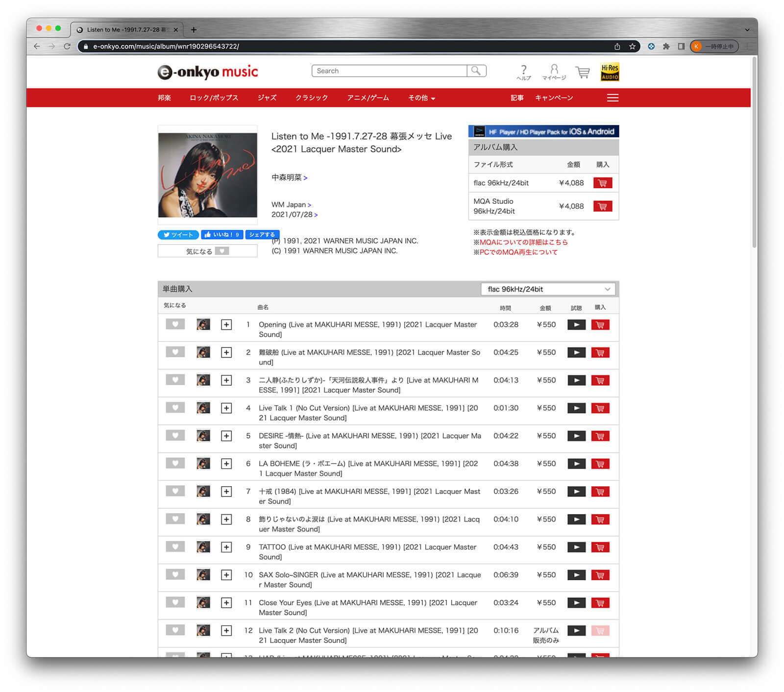
Task: Click the search magnifier button
Action: (476, 71)
